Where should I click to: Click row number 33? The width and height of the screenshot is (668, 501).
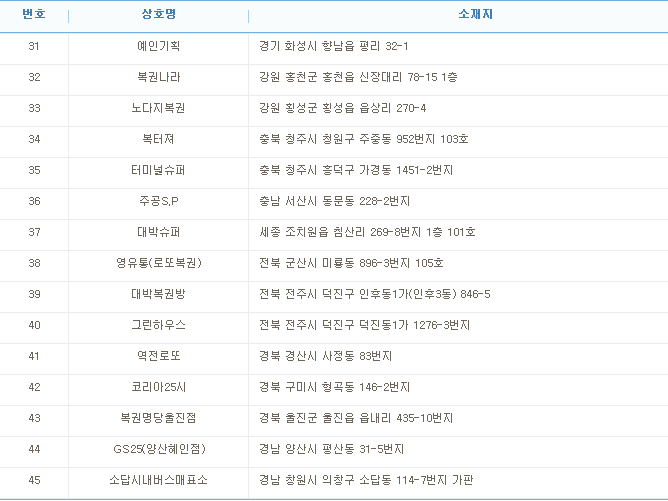(34, 108)
